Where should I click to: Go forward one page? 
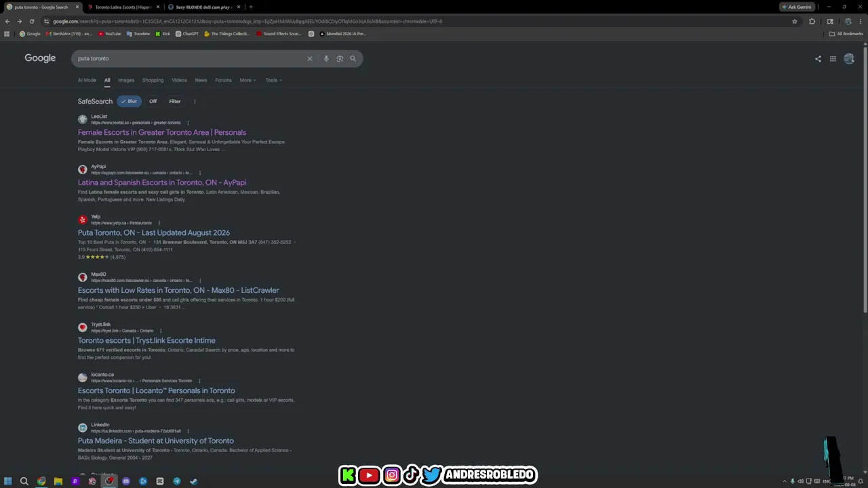19,21
